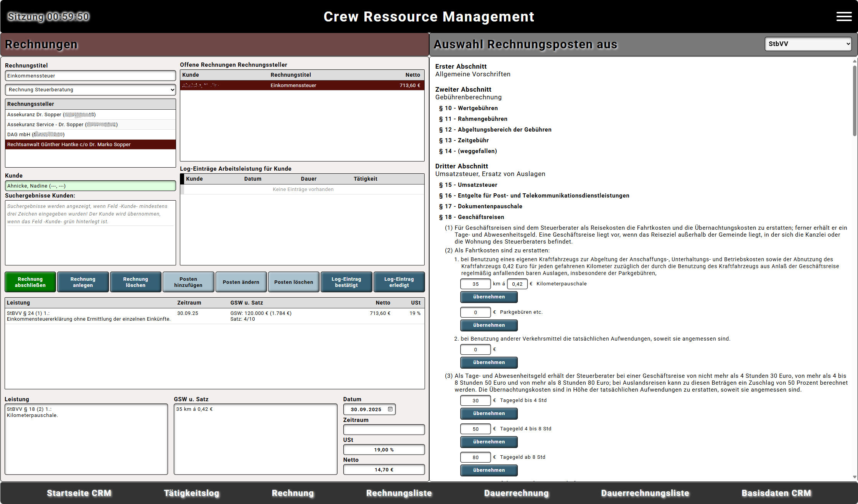The height and width of the screenshot is (504, 858).
Task: Click übernehmen below Kilometerpauschale
Action: click(489, 297)
